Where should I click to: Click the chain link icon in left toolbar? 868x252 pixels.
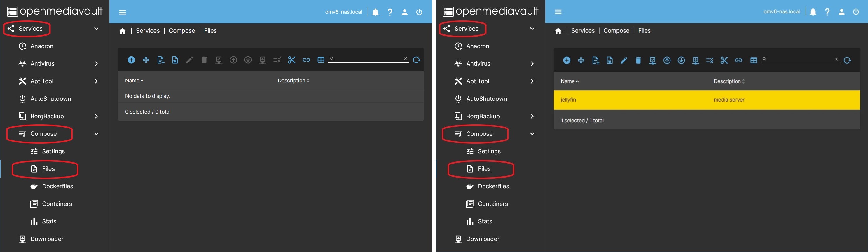click(x=306, y=60)
